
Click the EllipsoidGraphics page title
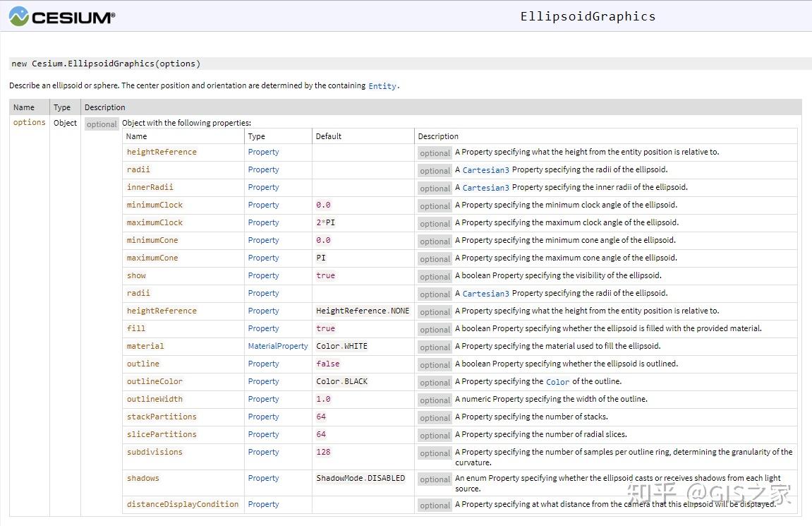tap(588, 16)
